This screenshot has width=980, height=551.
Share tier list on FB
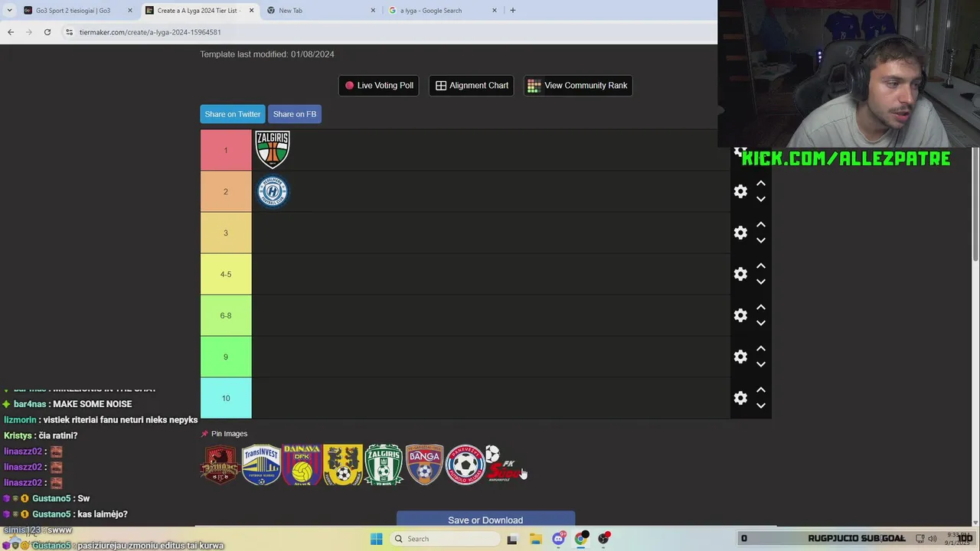[x=295, y=114]
